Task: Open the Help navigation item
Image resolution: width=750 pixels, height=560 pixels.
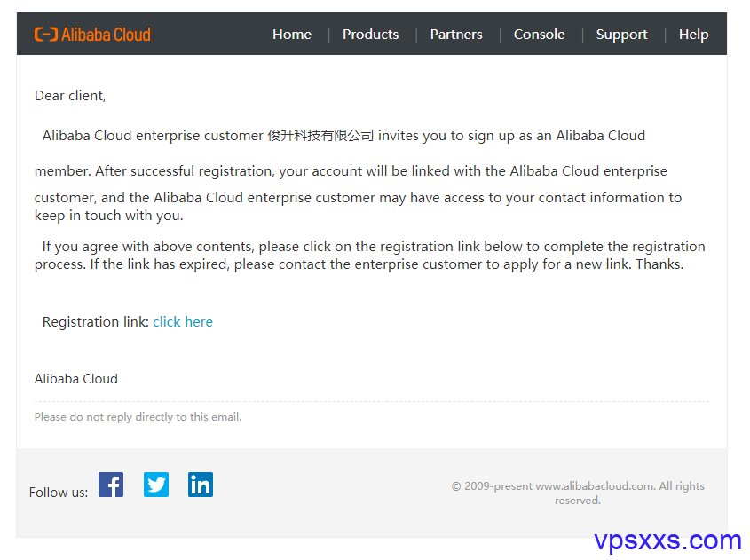Action: [x=693, y=35]
